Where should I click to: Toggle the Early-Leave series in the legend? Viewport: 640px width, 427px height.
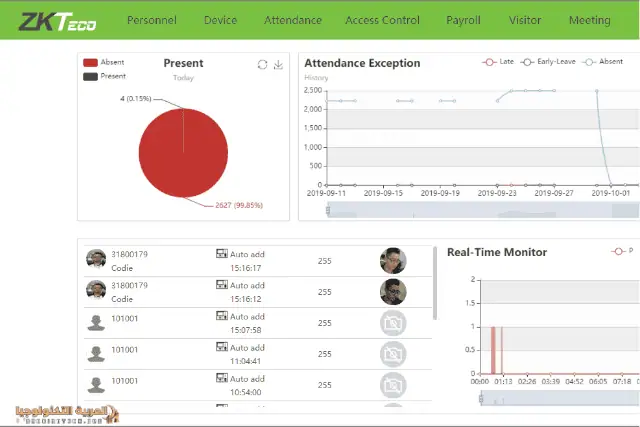548,62
